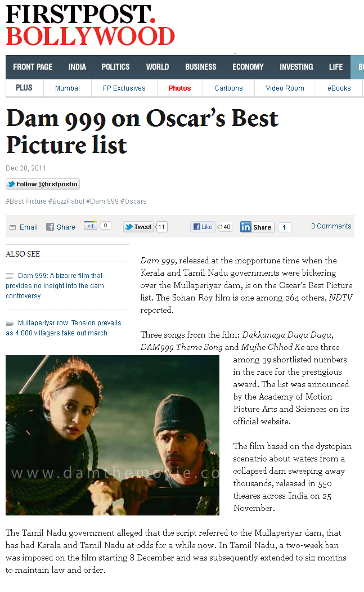Open the Business navigation section
The height and width of the screenshot is (592, 364).
(200, 67)
